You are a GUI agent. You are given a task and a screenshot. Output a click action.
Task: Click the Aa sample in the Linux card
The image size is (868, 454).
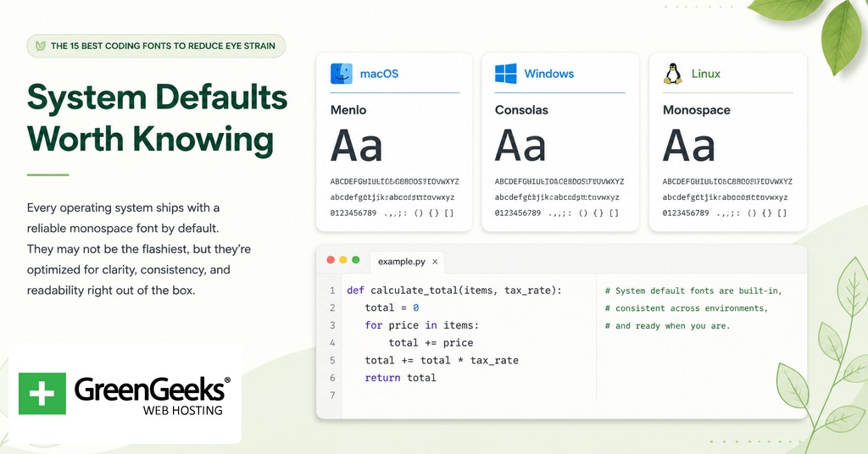[688, 146]
